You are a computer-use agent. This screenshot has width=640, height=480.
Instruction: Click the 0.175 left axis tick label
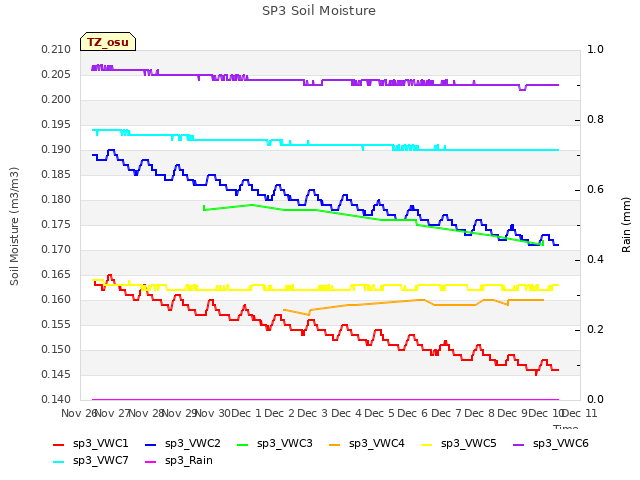(56, 225)
